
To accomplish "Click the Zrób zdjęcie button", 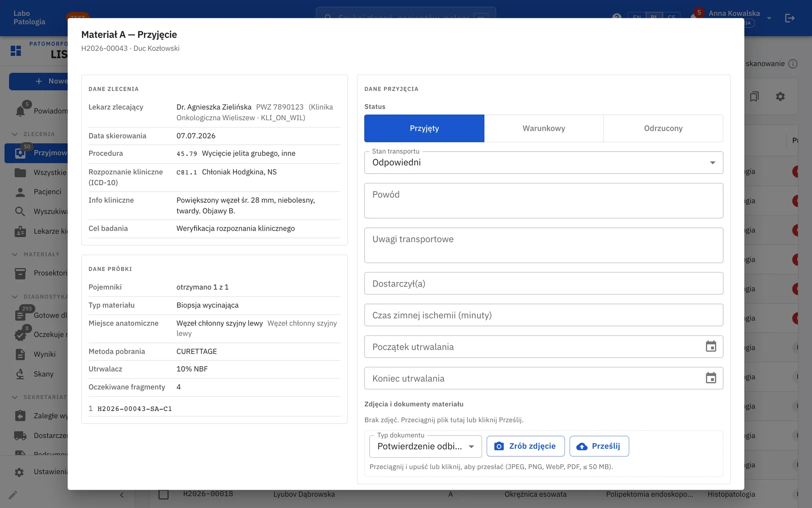I will [x=525, y=446].
